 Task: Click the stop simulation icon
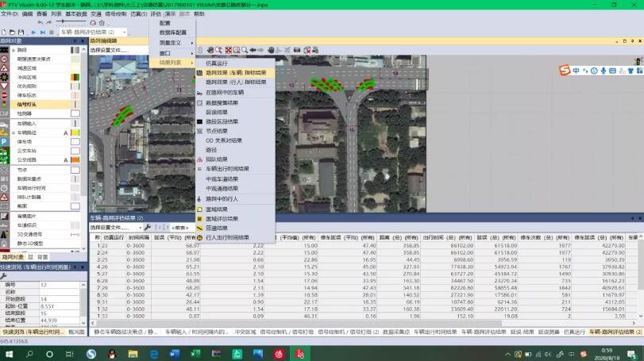(x=52, y=32)
